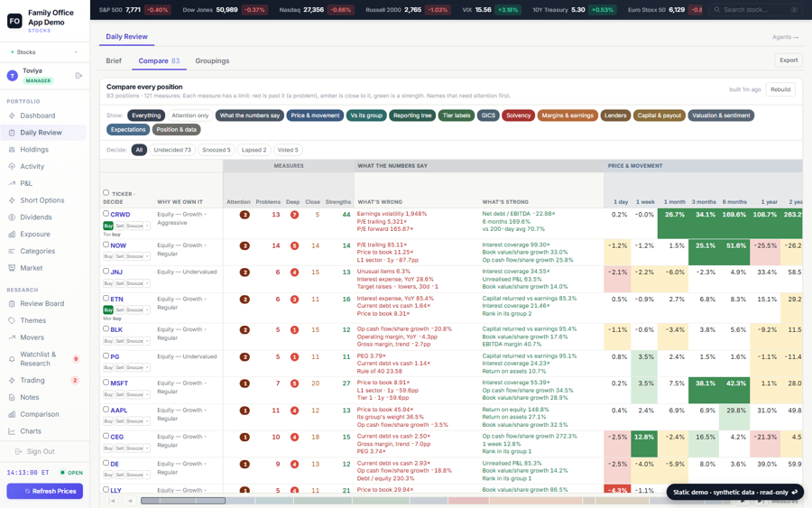Click the FO app logo
The height and width of the screenshot is (508, 812).
(14, 21)
